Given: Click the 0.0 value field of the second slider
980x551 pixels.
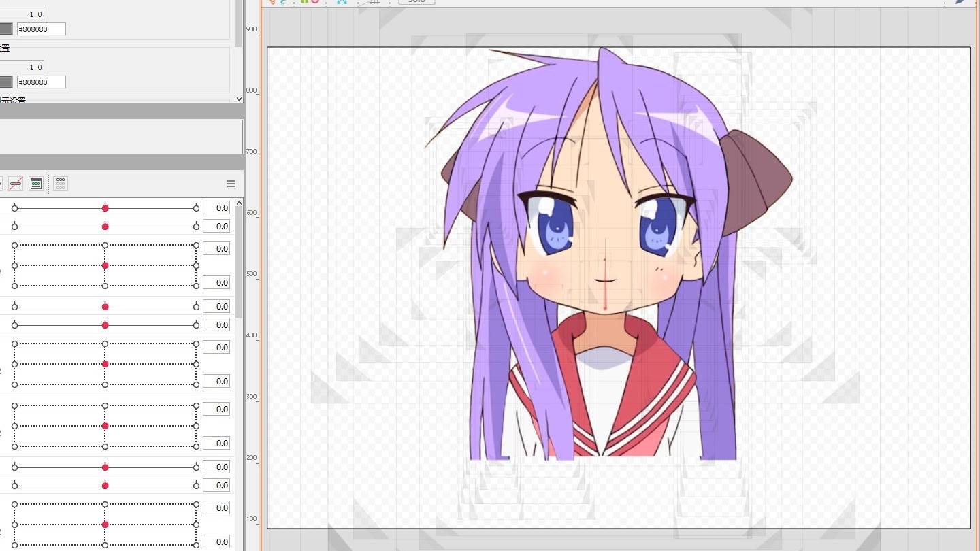Looking at the screenshot, I should point(216,226).
